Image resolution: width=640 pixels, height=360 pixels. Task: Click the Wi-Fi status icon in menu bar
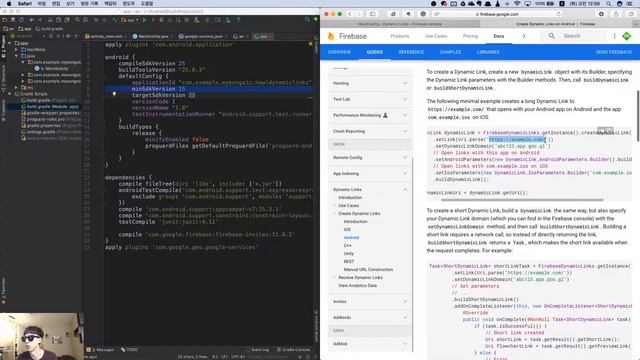[517, 4]
